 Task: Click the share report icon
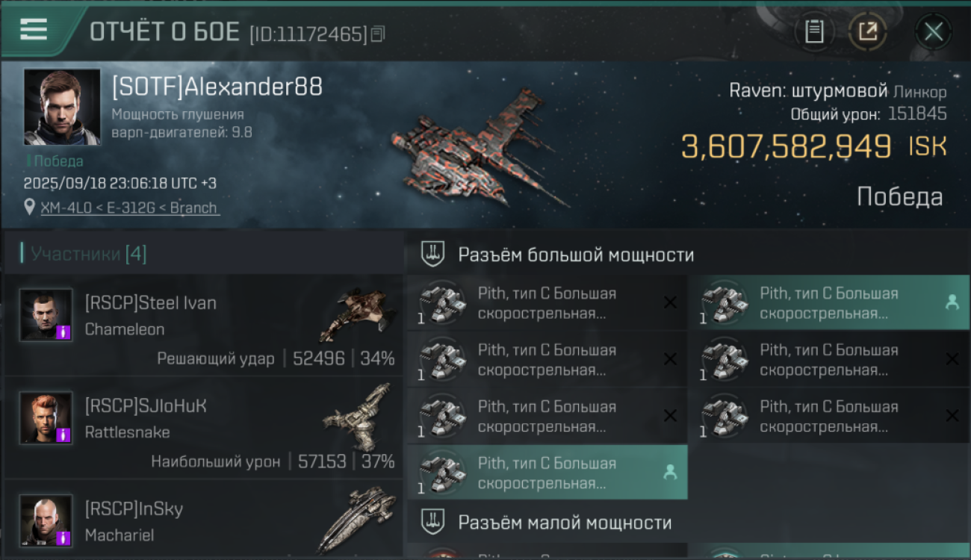point(867,31)
